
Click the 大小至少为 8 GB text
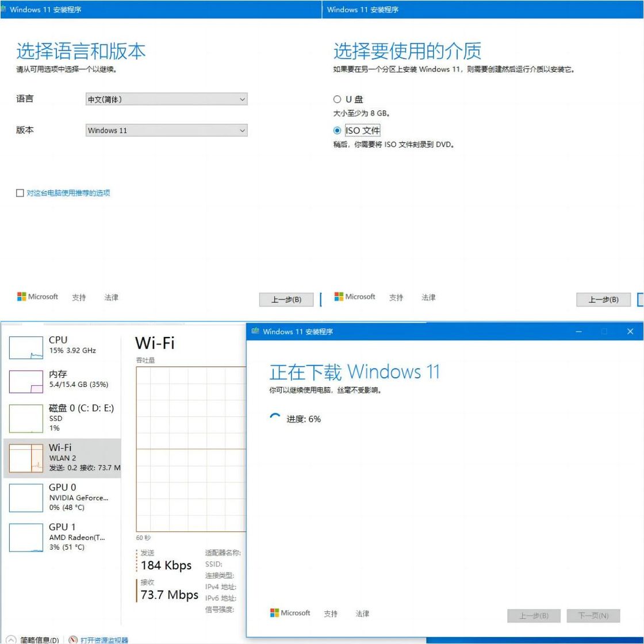point(361,113)
